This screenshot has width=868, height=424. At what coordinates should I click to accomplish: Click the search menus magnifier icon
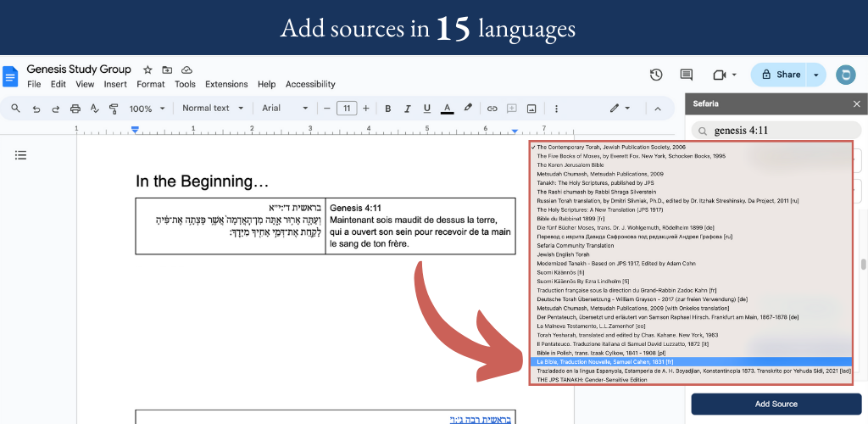pos(15,109)
